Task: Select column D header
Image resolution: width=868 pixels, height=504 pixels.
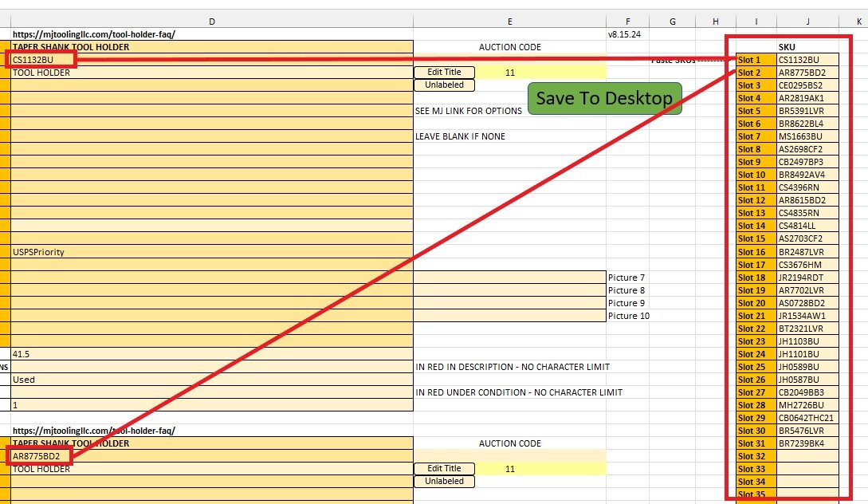Action: pos(211,22)
